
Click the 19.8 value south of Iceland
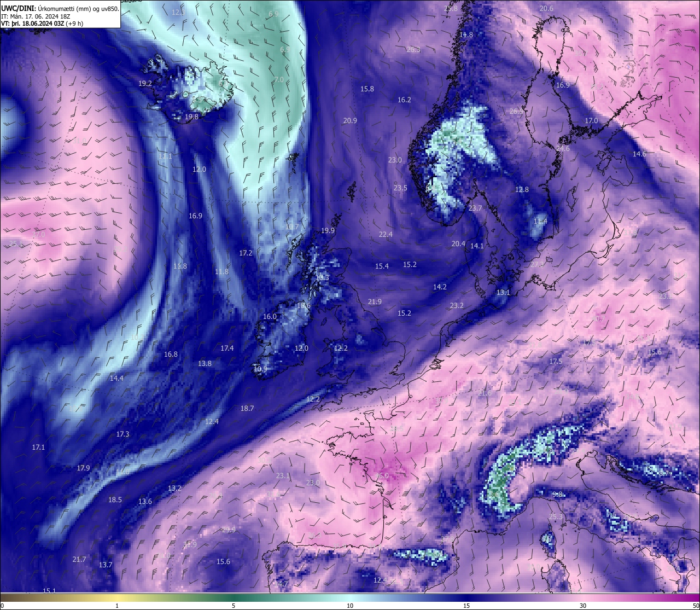pyautogui.click(x=191, y=117)
